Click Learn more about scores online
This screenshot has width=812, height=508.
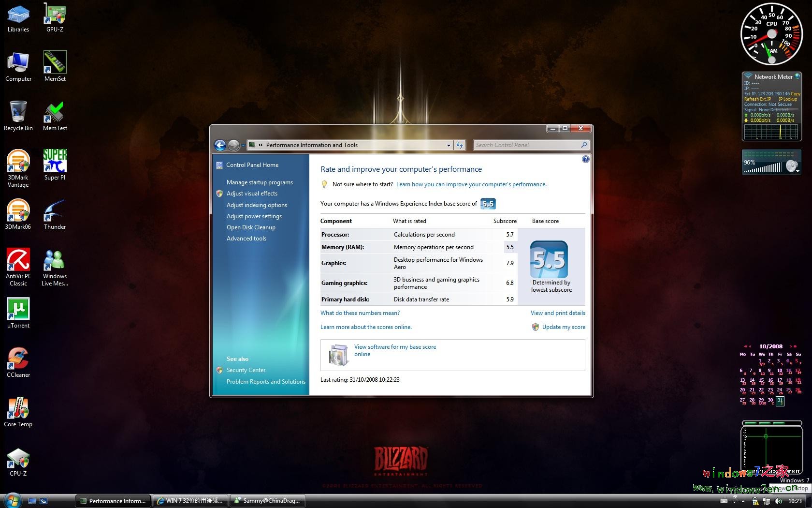tap(366, 327)
